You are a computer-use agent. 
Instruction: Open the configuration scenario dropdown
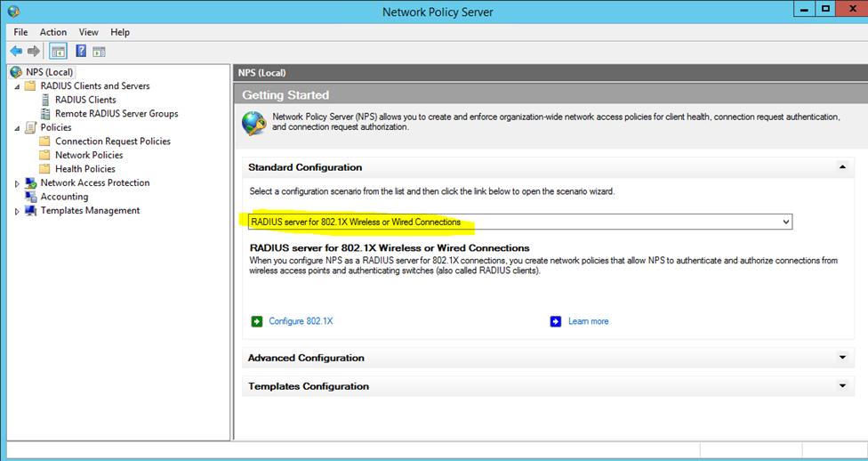784,222
